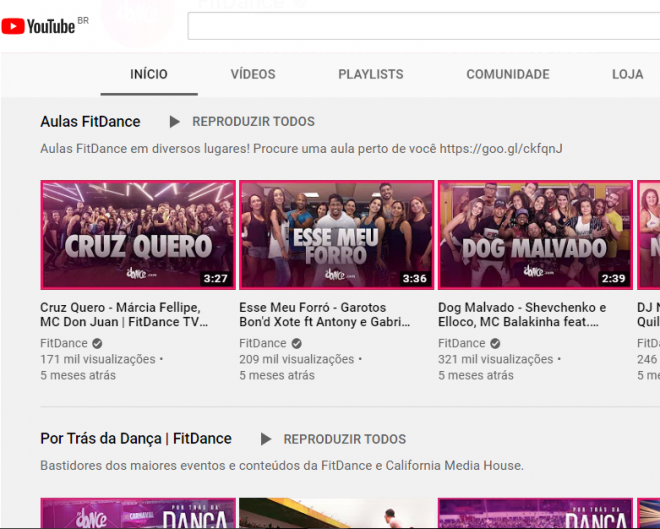
Task: Click the 3:36 duration badge
Action: point(415,279)
